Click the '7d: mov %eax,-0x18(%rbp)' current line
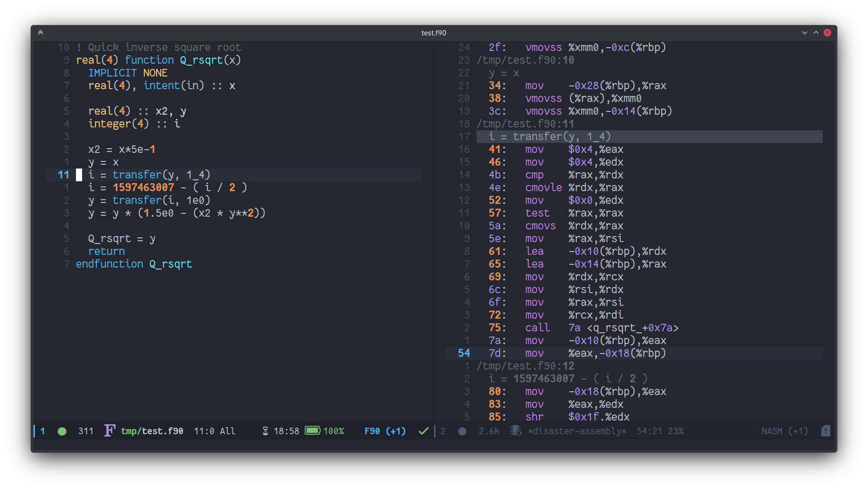 [577, 353]
